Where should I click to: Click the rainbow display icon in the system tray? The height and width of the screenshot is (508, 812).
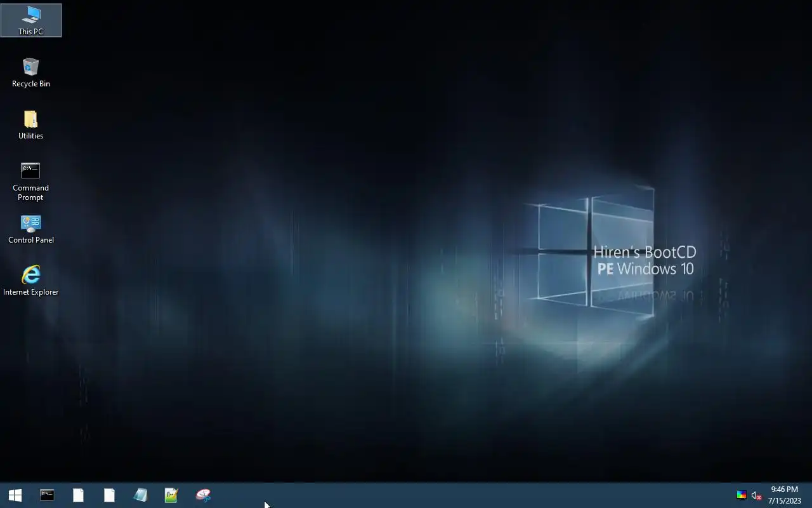(x=741, y=495)
